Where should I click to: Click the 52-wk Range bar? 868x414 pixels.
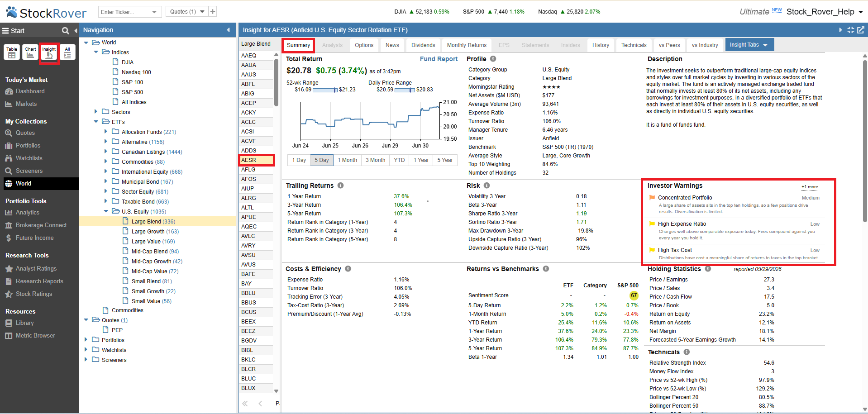point(325,90)
